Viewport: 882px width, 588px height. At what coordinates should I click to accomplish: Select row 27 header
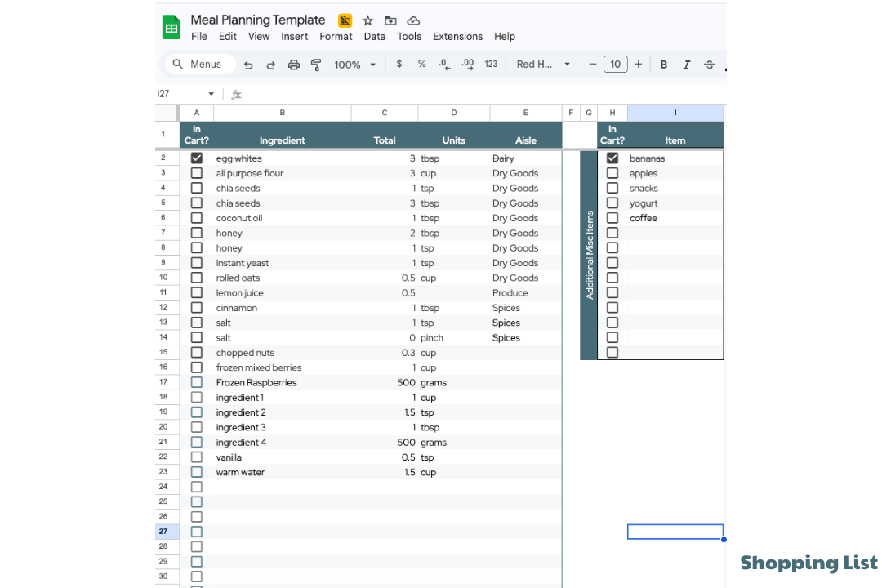pos(167,531)
